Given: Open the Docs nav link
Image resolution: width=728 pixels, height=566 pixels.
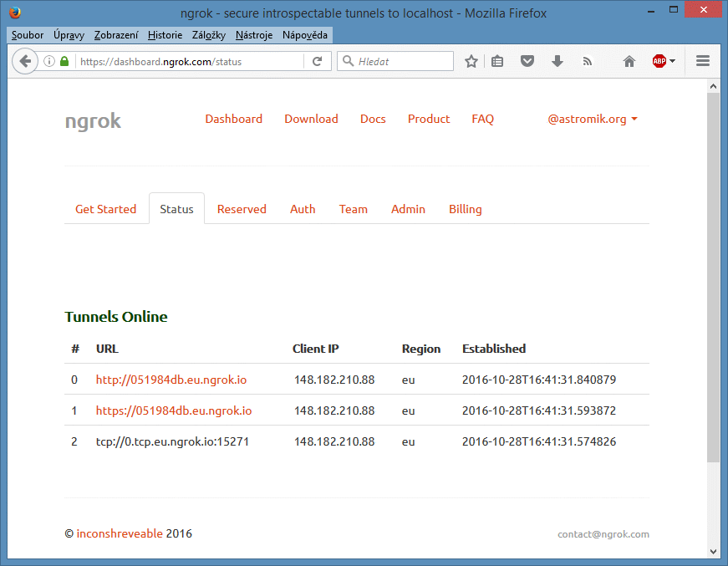Looking at the screenshot, I should [x=373, y=119].
